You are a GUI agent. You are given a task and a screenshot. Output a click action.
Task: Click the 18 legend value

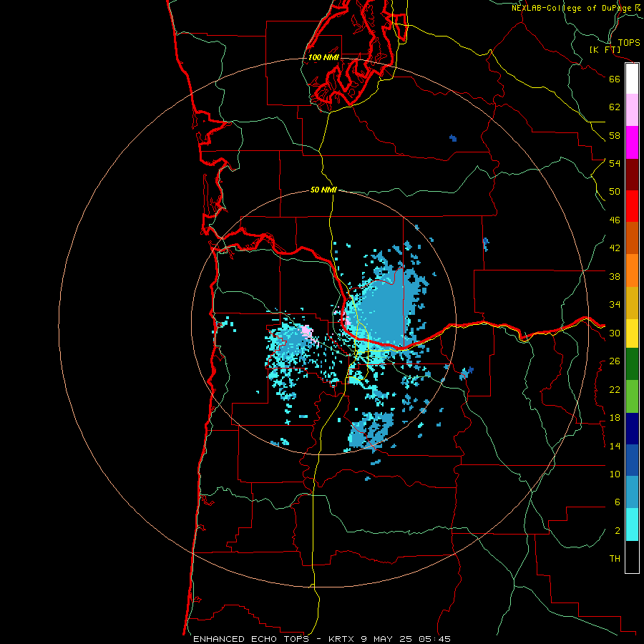[x=615, y=418]
